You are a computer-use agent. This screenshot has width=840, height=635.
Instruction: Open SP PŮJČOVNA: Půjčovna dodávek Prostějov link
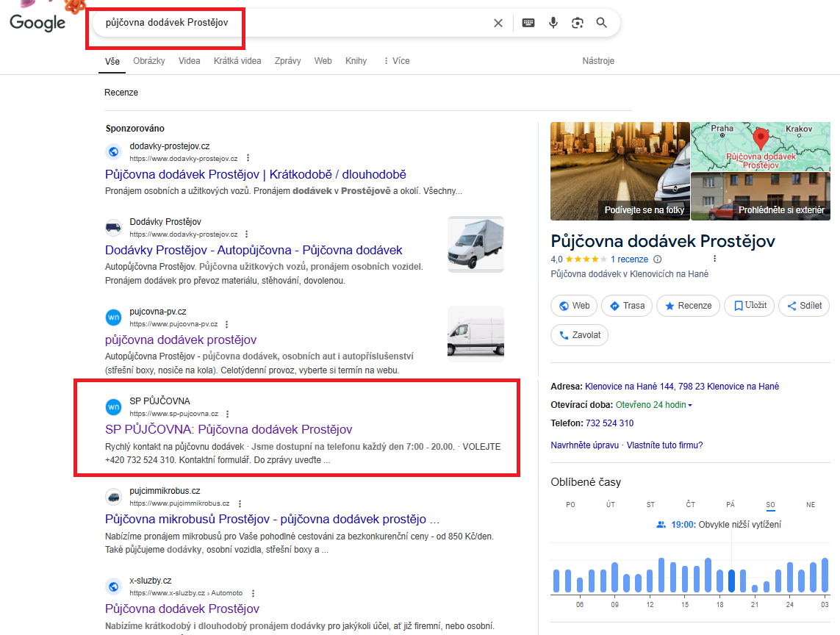[229, 430]
